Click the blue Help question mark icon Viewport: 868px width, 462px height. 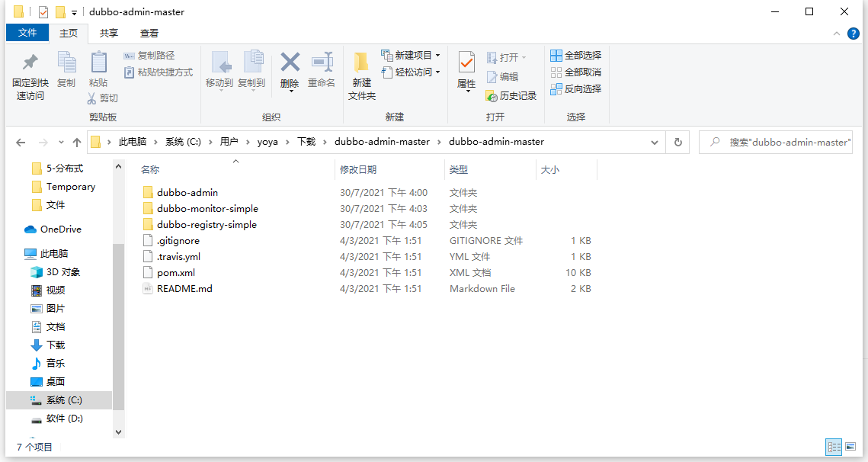click(x=854, y=34)
